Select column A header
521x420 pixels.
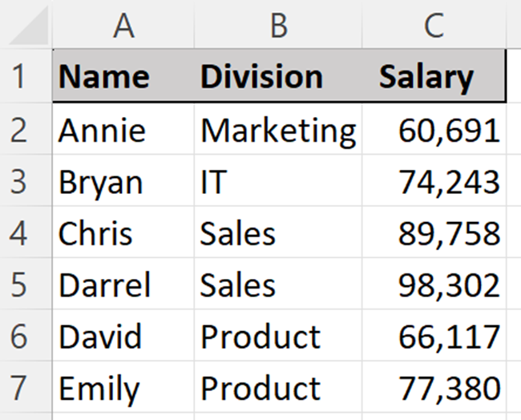[123, 24]
